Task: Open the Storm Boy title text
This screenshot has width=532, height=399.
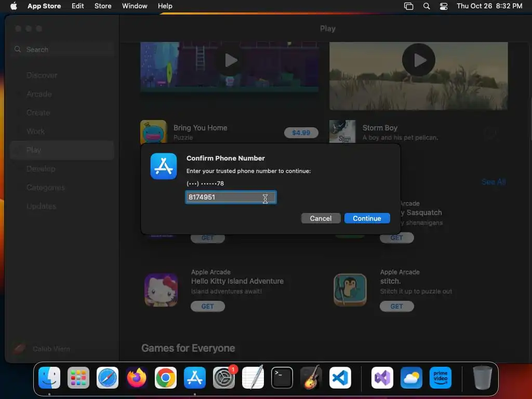Action: pyautogui.click(x=380, y=128)
